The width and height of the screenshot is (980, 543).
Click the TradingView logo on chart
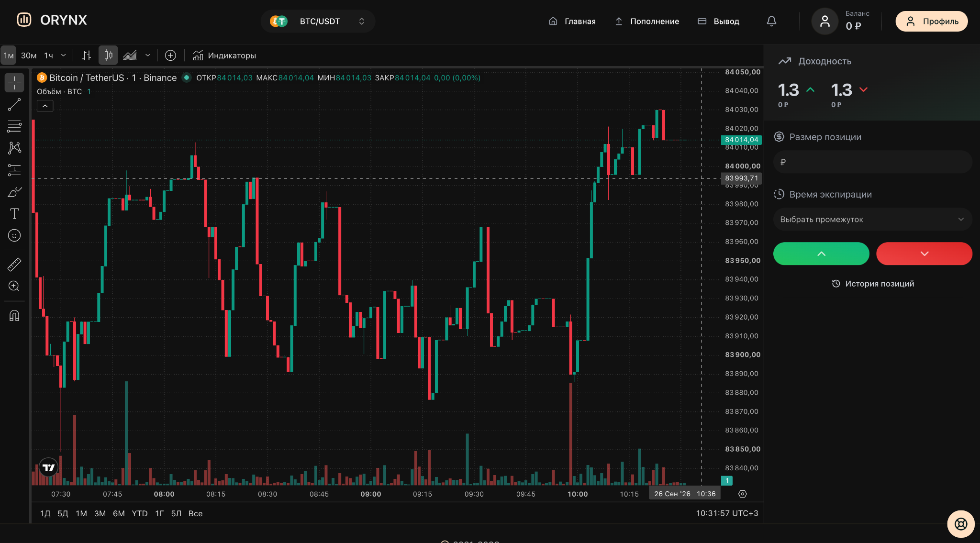click(49, 467)
